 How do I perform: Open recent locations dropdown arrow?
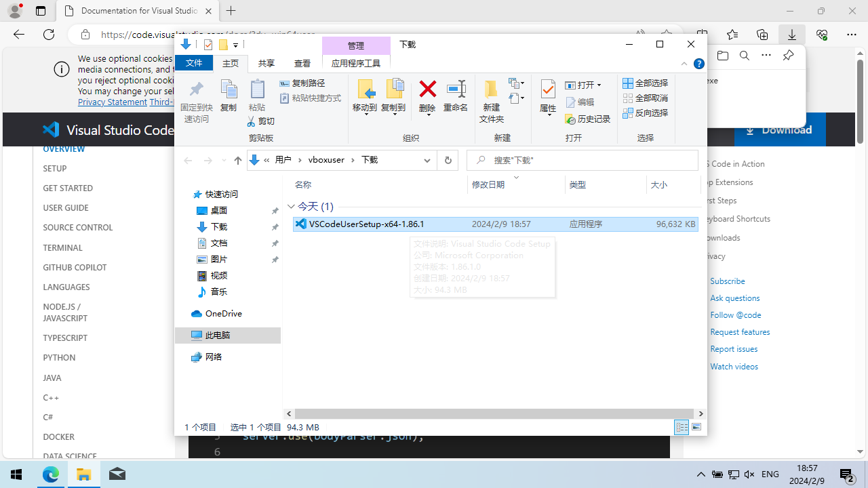tap(222, 161)
